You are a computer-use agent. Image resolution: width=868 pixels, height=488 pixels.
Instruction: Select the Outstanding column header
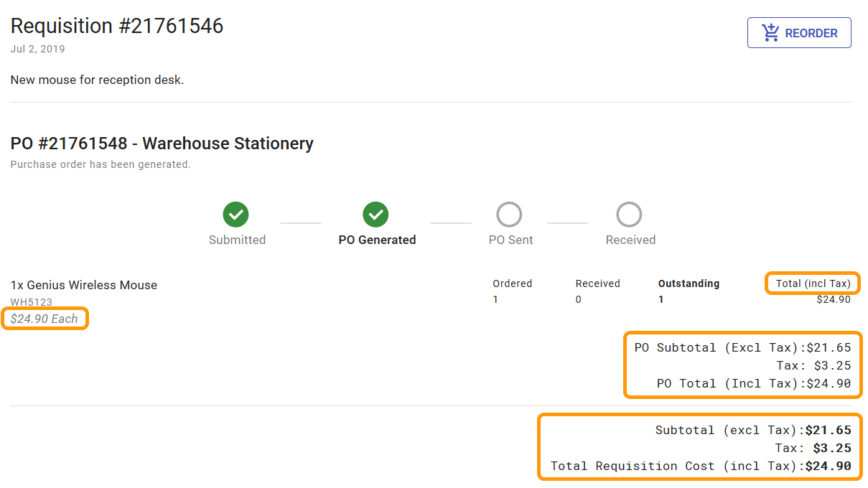pos(688,283)
